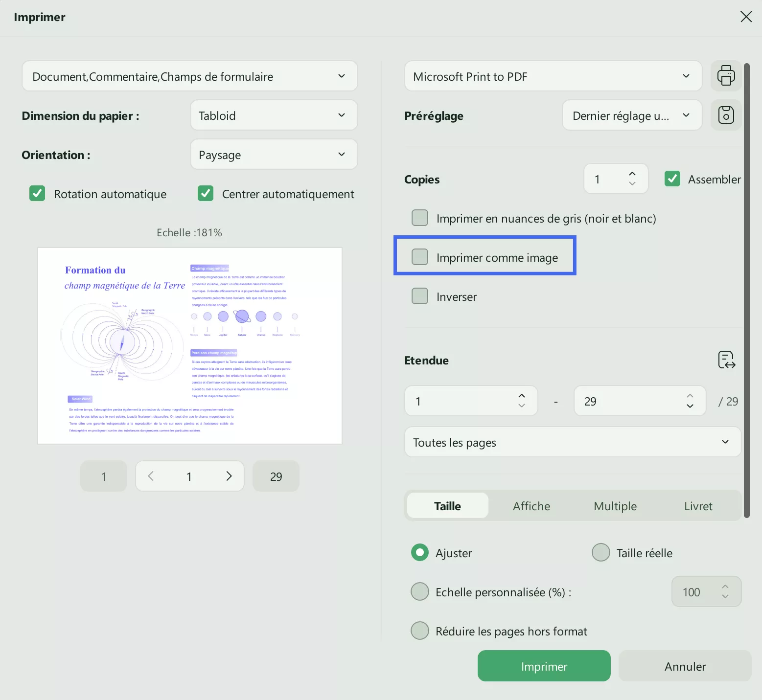Switch to the Livret tab
The image size is (762, 700).
coord(698,506)
